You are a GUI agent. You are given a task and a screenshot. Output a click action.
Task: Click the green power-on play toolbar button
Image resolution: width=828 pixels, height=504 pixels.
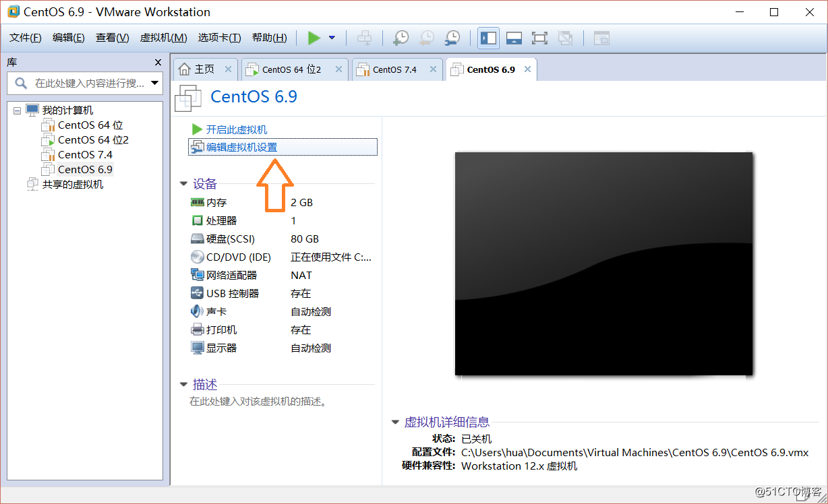[314, 38]
